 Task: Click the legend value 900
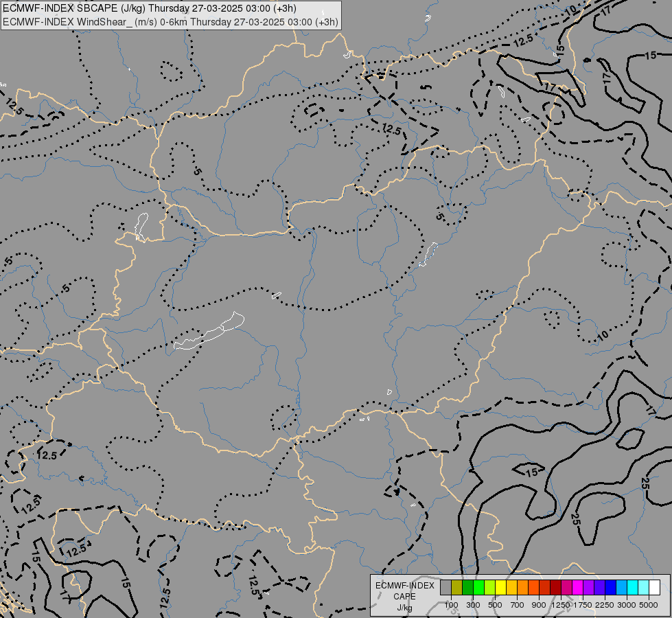539,605
